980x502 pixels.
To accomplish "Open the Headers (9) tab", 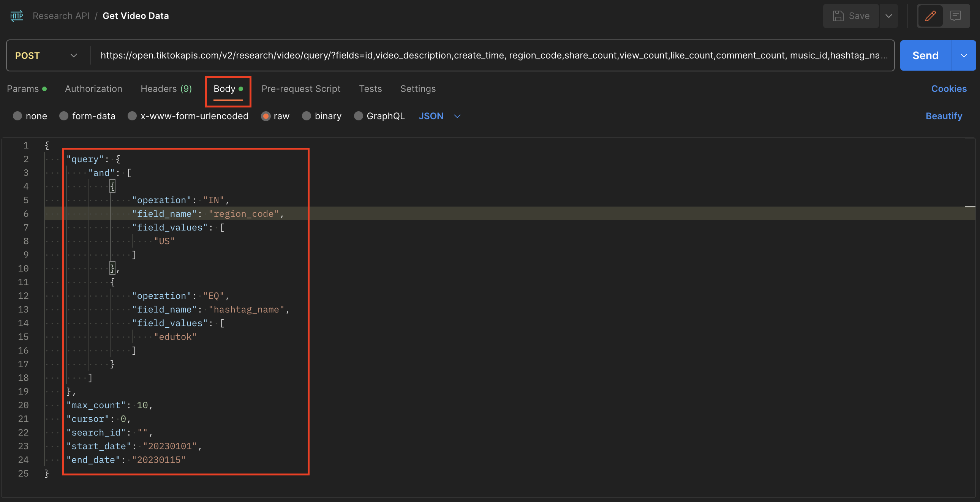I will pos(166,88).
